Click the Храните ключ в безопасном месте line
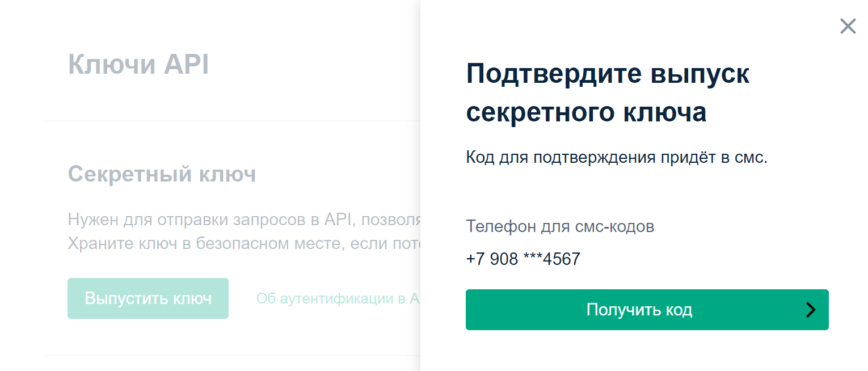The width and height of the screenshot is (868, 371). 244,243
